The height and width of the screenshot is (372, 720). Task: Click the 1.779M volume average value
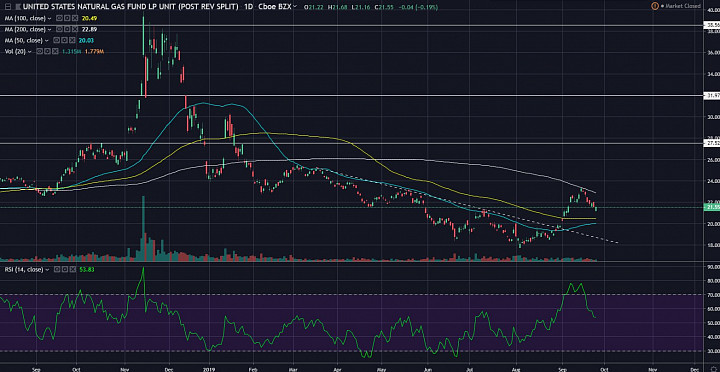click(x=95, y=51)
